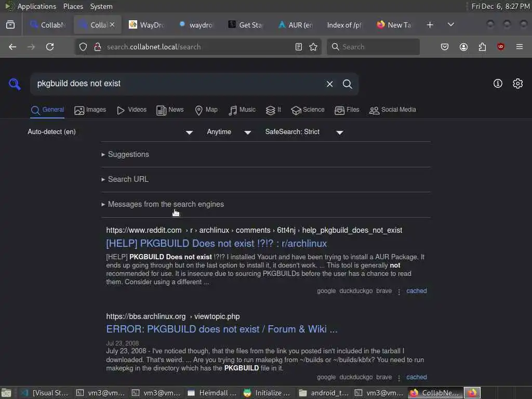The height and width of the screenshot is (399, 532).
Task: Switch to the Index of /pf browser tab
Action: click(x=344, y=25)
